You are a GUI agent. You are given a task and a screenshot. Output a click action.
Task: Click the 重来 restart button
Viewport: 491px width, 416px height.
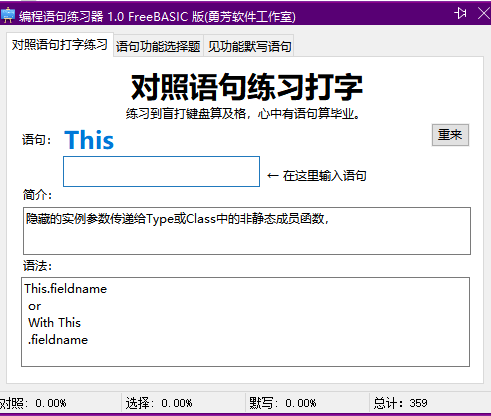coord(450,135)
